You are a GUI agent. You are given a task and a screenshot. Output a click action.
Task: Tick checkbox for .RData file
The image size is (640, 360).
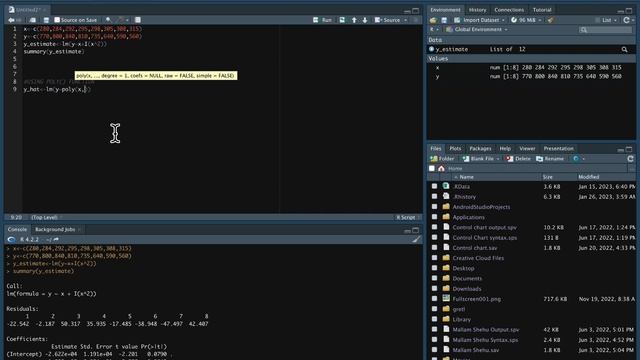click(434, 186)
